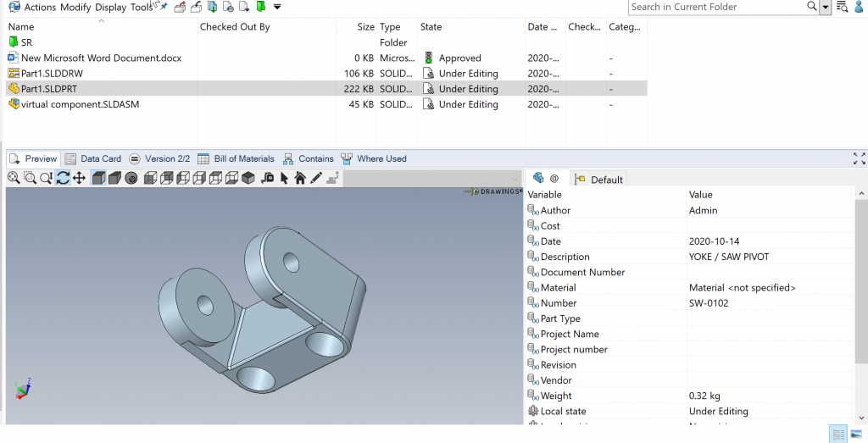Expand the preview pane to full size
Viewport: 868px width, 443px height.
860,158
